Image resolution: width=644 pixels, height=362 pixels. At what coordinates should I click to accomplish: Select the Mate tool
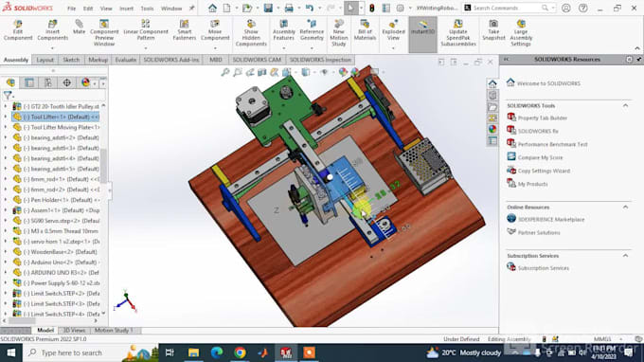coord(79,27)
